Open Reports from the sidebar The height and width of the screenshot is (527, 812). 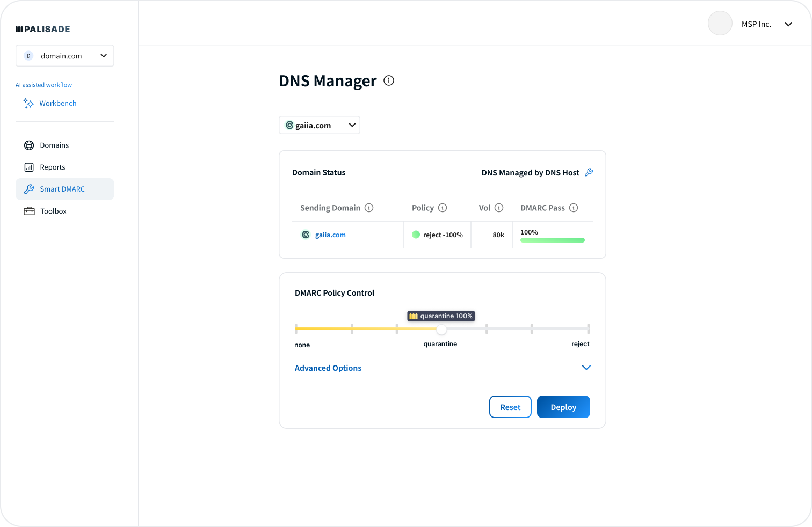pyautogui.click(x=53, y=167)
